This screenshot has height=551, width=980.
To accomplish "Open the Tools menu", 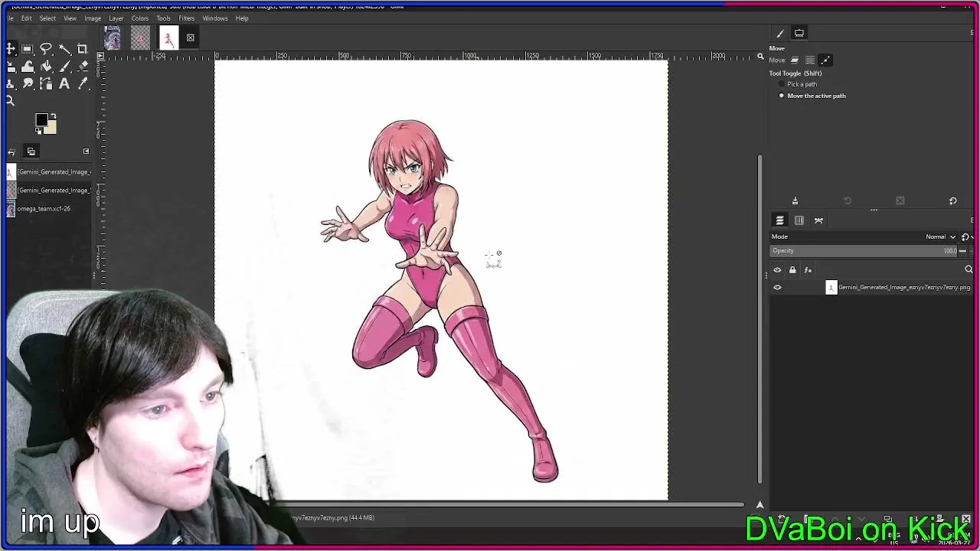I will click(x=163, y=18).
